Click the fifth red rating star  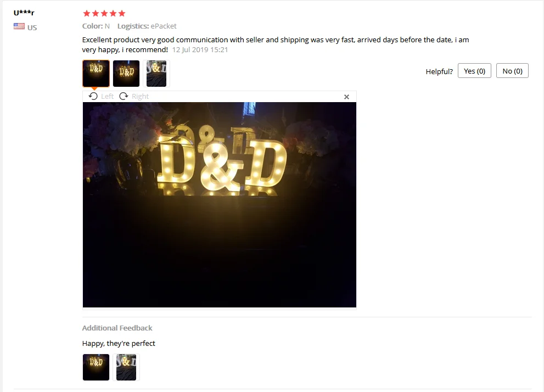(x=122, y=14)
